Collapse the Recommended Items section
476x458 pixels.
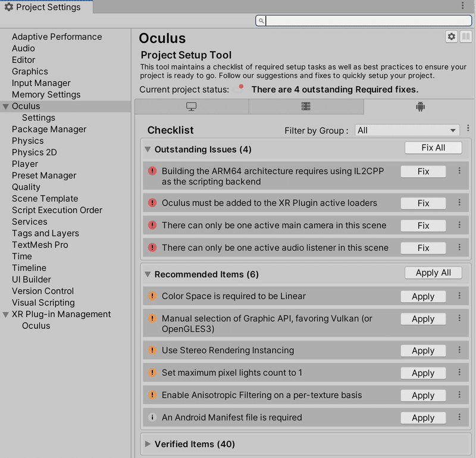pos(148,274)
